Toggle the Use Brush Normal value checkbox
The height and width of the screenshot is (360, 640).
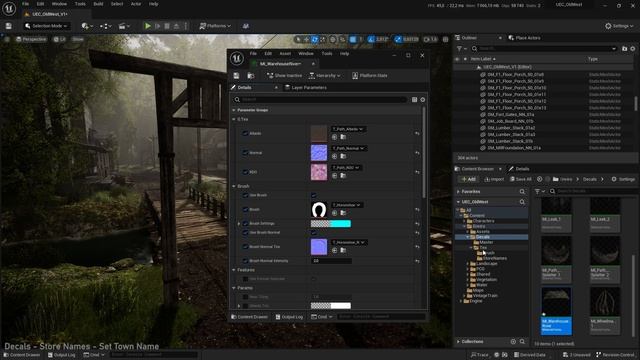pyautogui.click(x=313, y=233)
